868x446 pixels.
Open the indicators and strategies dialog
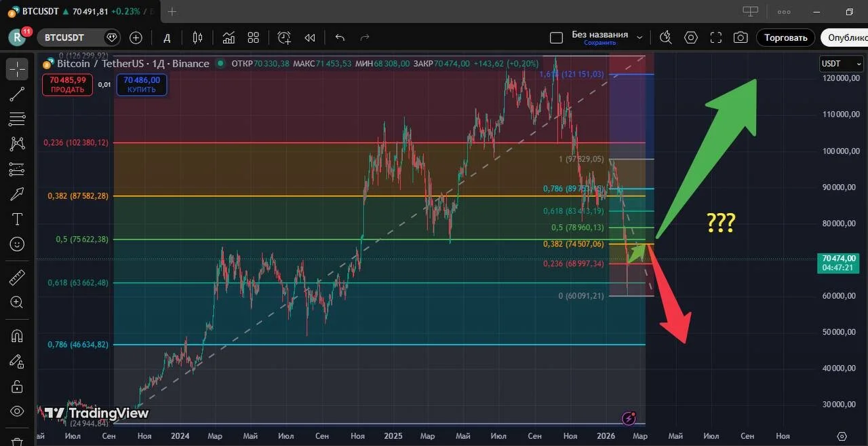229,38
